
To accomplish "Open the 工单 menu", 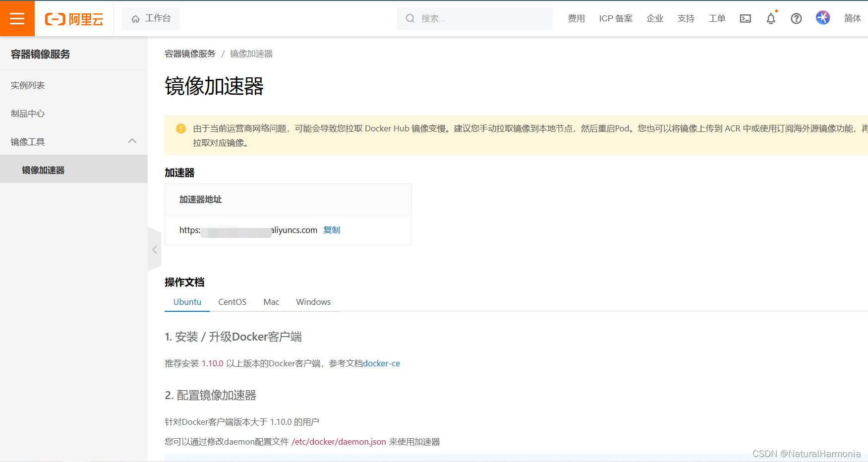I will [717, 18].
